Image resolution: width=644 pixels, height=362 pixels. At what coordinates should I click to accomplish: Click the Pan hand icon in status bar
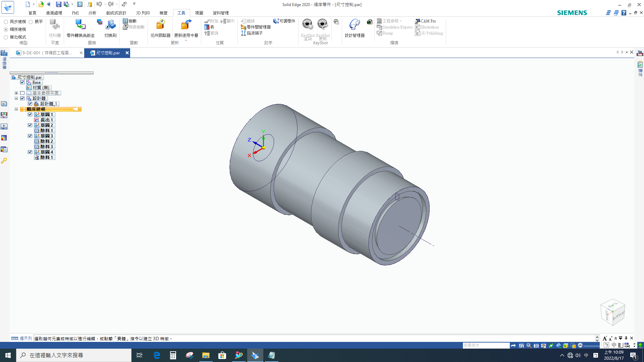(x=544, y=346)
